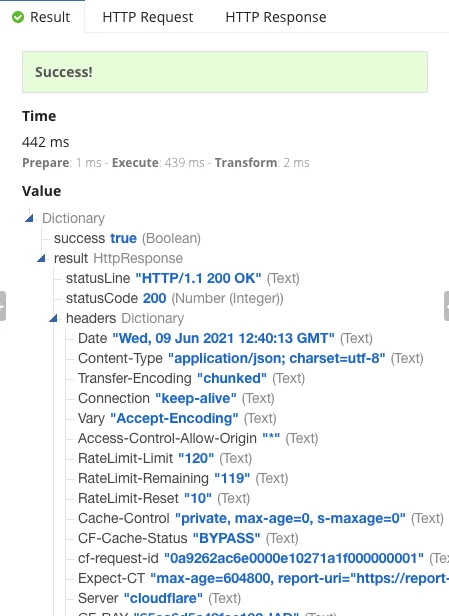Select the Expect-CT header value
Image resolution: width=449 pixels, height=616 pixels.
tap(299, 578)
